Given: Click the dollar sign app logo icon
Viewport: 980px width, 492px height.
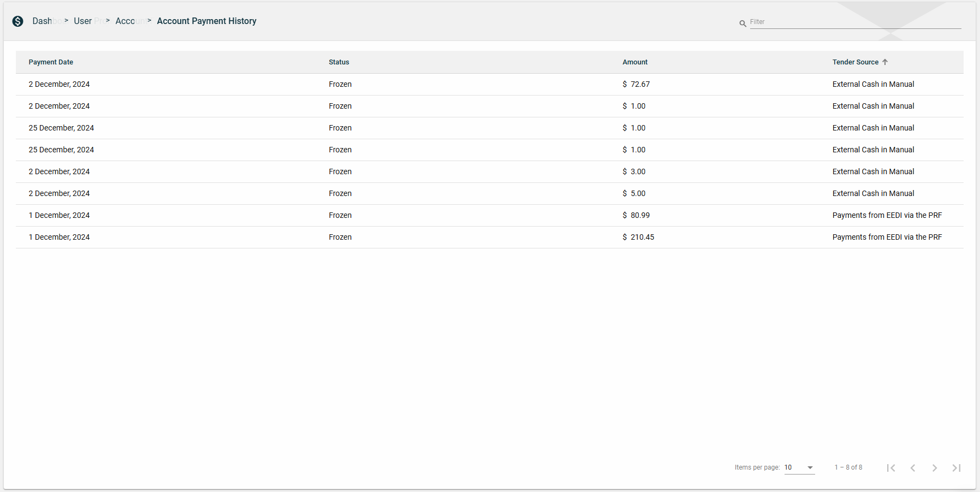Looking at the screenshot, I should click(x=18, y=21).
